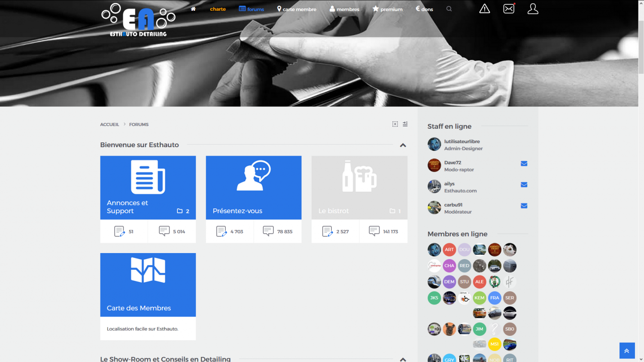This screenshot has width=644, height=362.
Task: Click the scroll-to-top arrow button
Action: coord(627,350)
